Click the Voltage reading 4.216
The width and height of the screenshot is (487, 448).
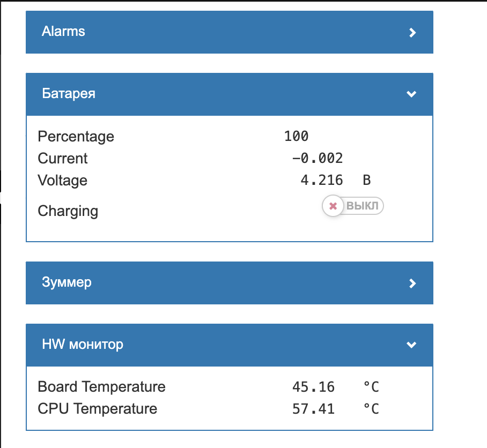[321, 181]
